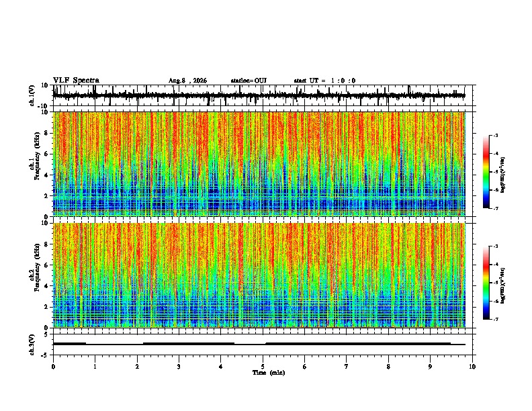Click the 5 minute tick on time axis

[x=263, y=367]
